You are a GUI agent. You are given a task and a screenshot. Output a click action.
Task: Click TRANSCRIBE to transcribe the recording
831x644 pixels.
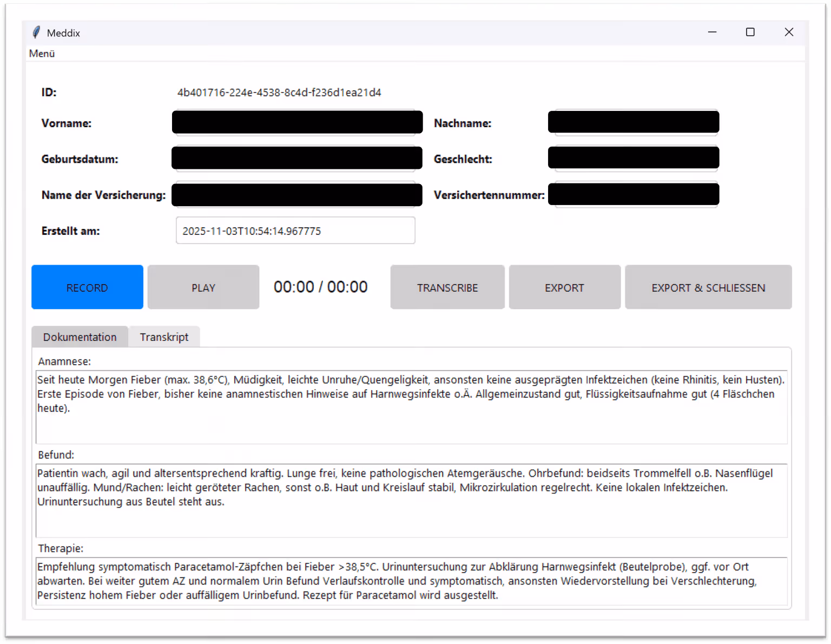[447, 287]
